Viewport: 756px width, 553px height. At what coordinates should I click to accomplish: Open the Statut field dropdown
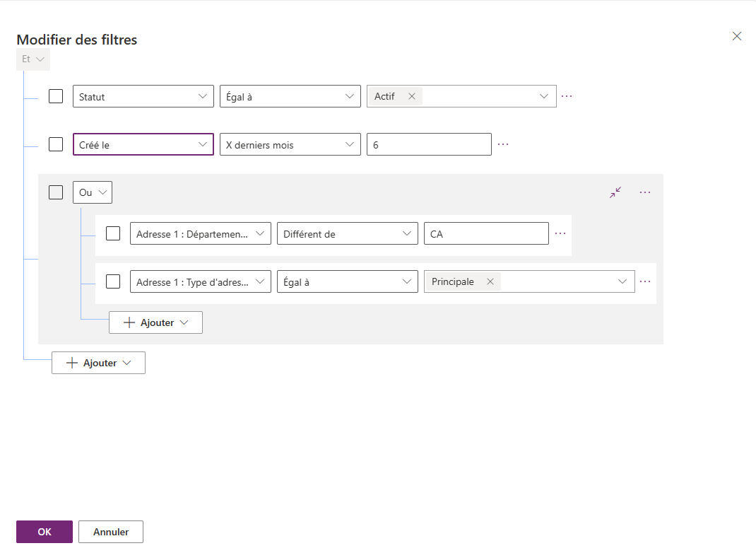point(143,96)
